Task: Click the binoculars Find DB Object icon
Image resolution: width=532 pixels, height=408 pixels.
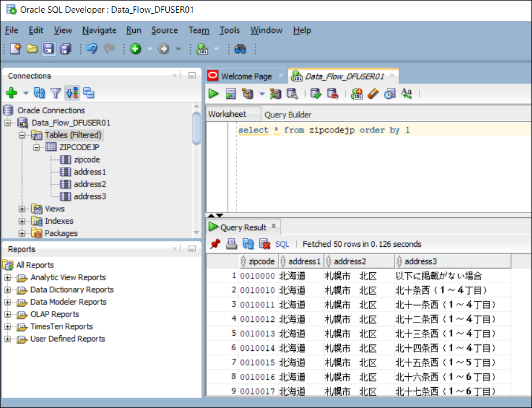Action: (x=240, y=49)
